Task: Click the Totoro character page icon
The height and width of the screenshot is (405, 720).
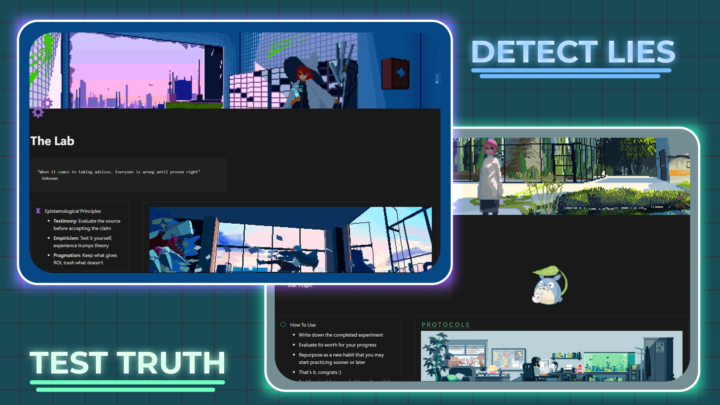Action: click(x=550, y=286)
